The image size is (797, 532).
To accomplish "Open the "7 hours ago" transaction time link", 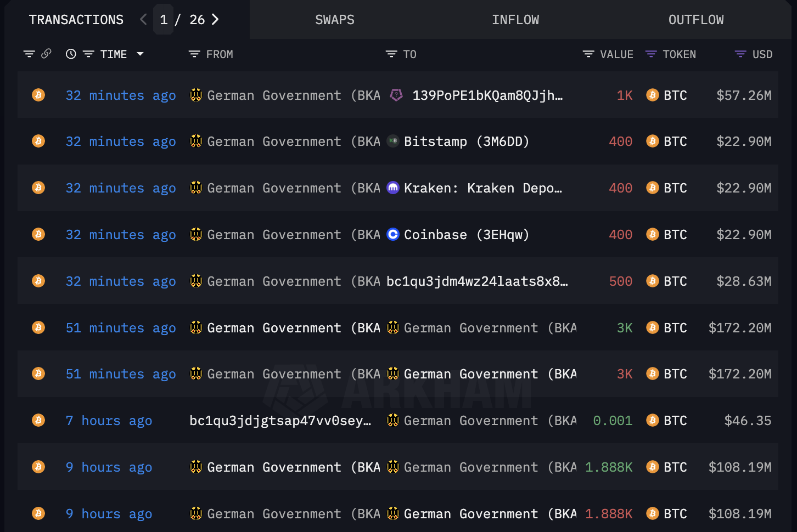I will point(109,420).
